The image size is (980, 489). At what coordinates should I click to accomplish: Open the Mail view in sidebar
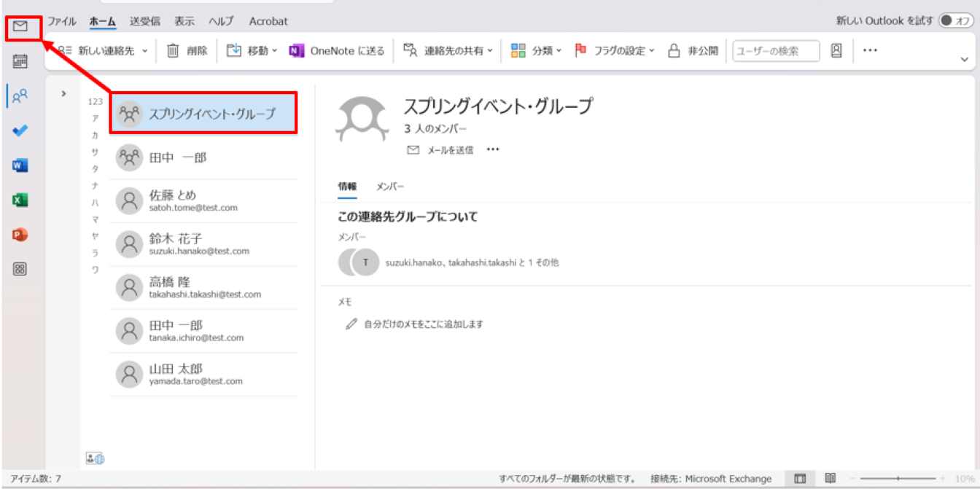click(x=20, y=27)
